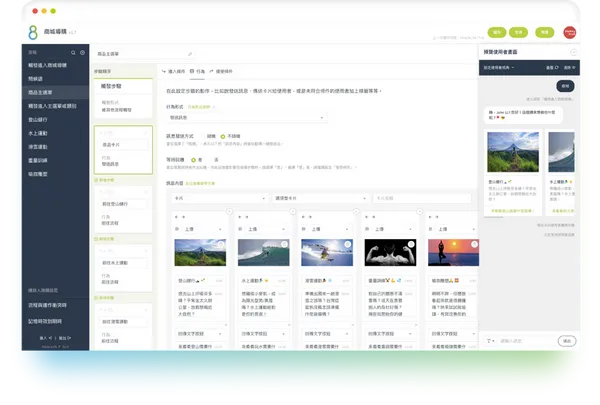Viewport: 600px width, 405px height.
Task: Click the pencil edit icon in flow name field
Action: click(190, 54)
